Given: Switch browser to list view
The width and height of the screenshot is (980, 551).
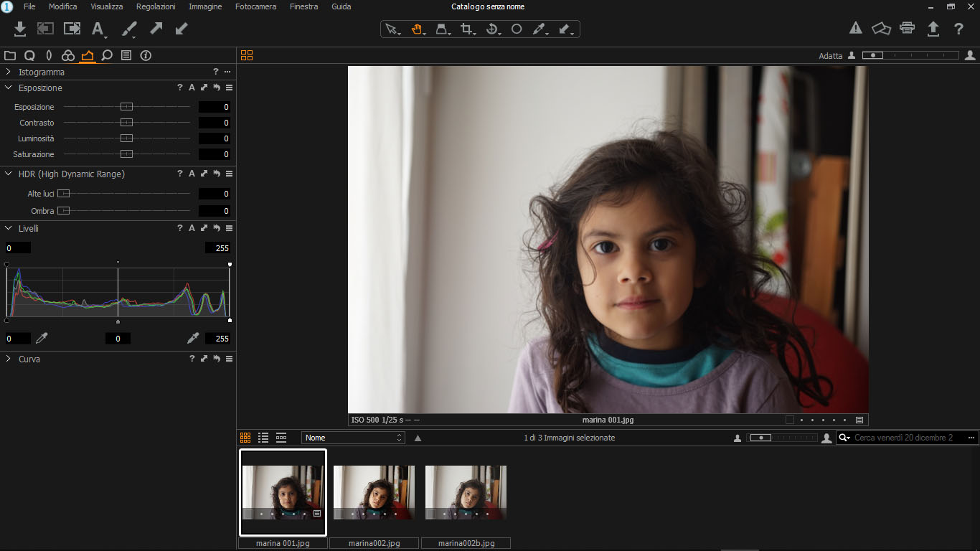Looking at the screenshot, I should click(263, 438).
